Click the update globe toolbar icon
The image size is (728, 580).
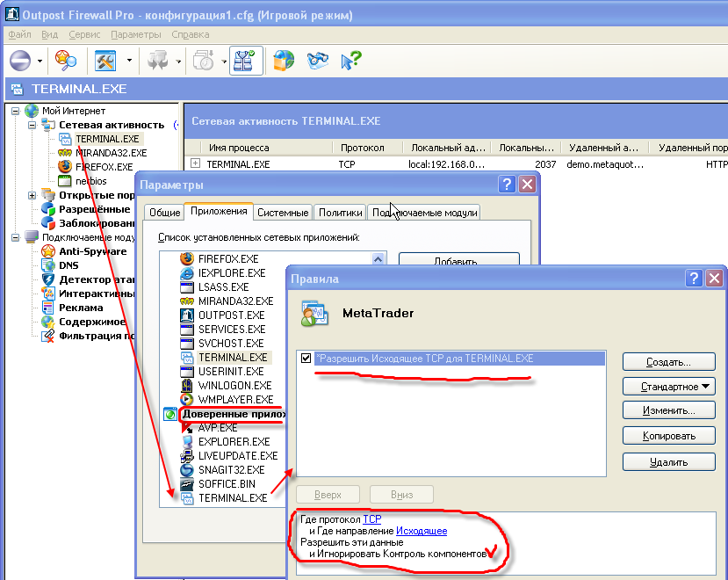click(x=284, y=61)
